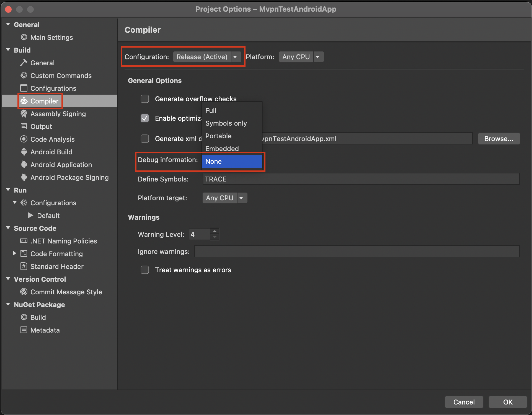The image size is (532, 415).
Task: Select None in debug information list
Action: [232, 161]
